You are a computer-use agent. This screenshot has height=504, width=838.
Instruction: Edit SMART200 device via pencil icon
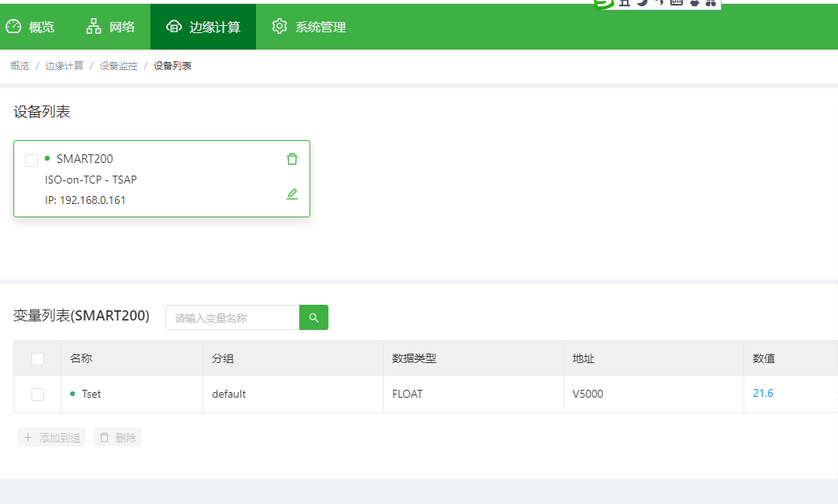coord(292,193)
